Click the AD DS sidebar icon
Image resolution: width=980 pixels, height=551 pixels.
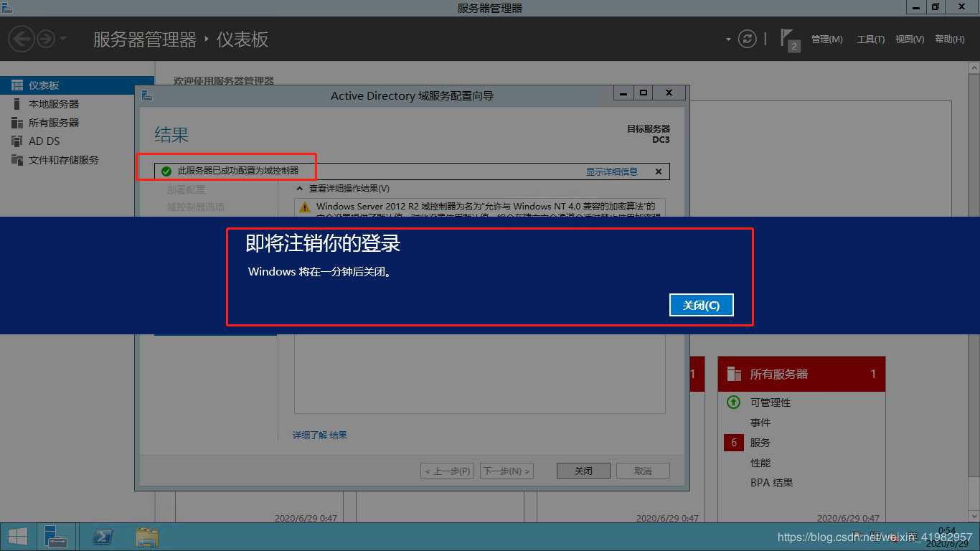(x=17, y=141)
